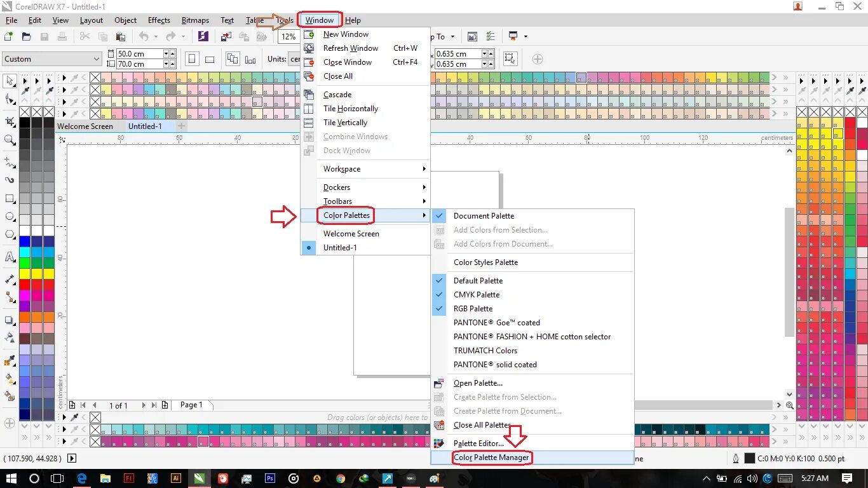Enable PANTONE Goe coated palette

pos(532,323)
